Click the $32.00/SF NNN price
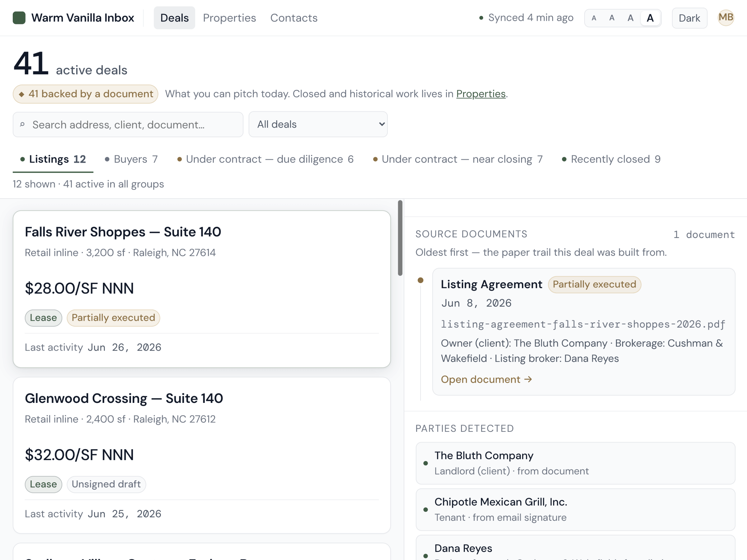 click(79, 455)
